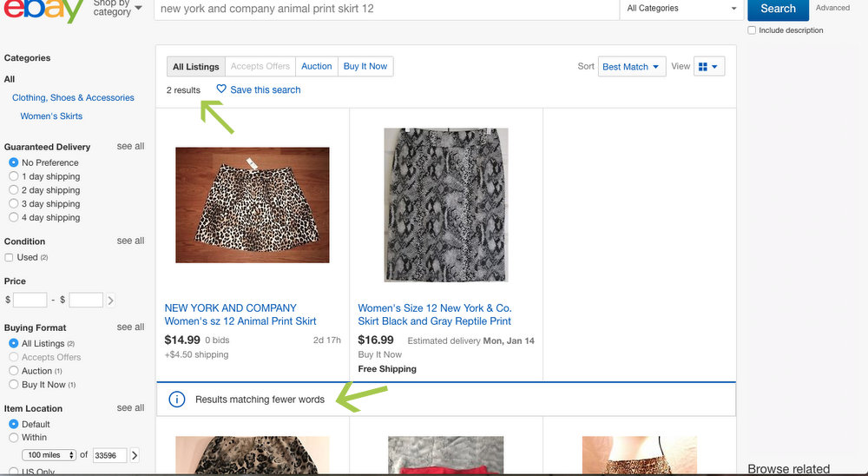Expand Buying Format see all

click(130, 327)
